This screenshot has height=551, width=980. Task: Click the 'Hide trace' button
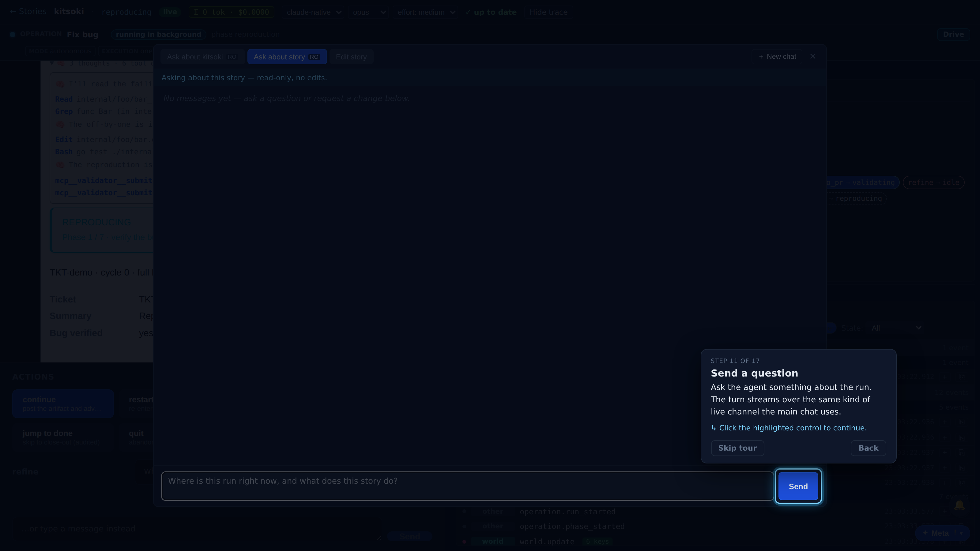click(x=548, y=12)
